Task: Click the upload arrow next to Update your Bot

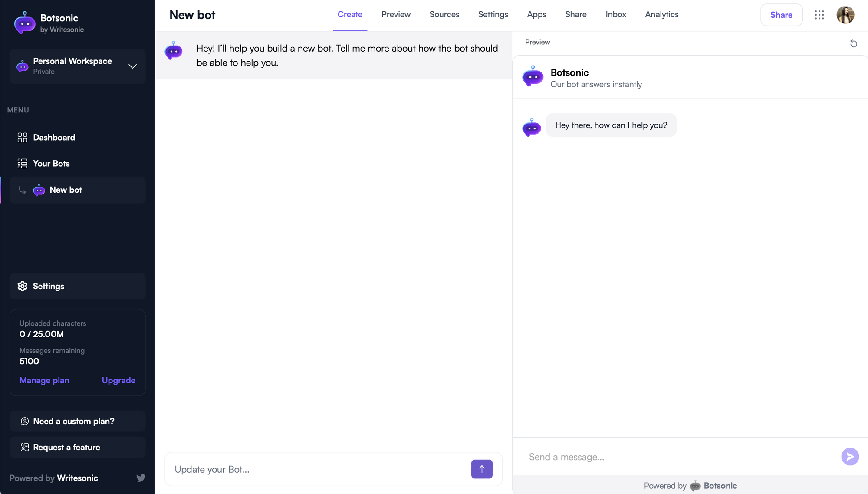Action: 482,469
